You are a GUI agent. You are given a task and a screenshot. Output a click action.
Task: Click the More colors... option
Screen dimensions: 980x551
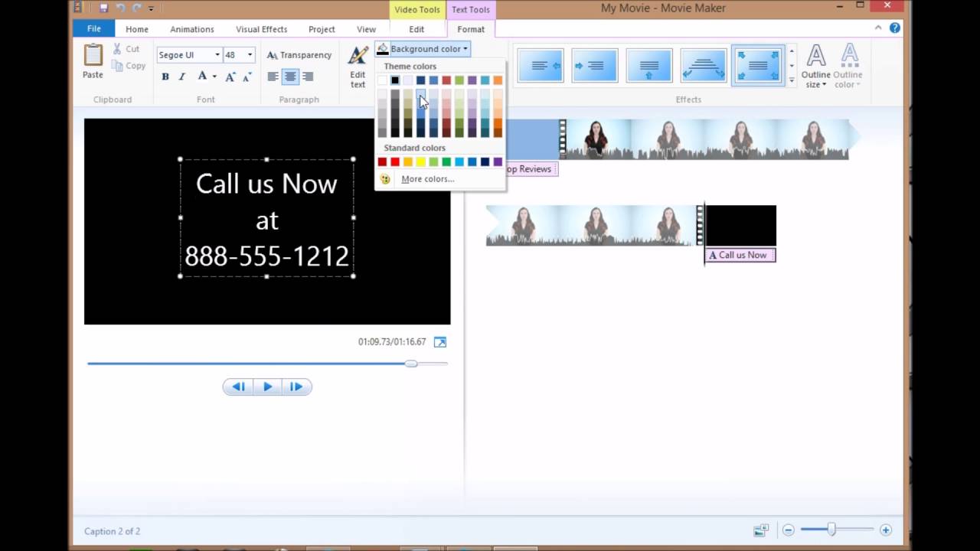click(427, 179)
